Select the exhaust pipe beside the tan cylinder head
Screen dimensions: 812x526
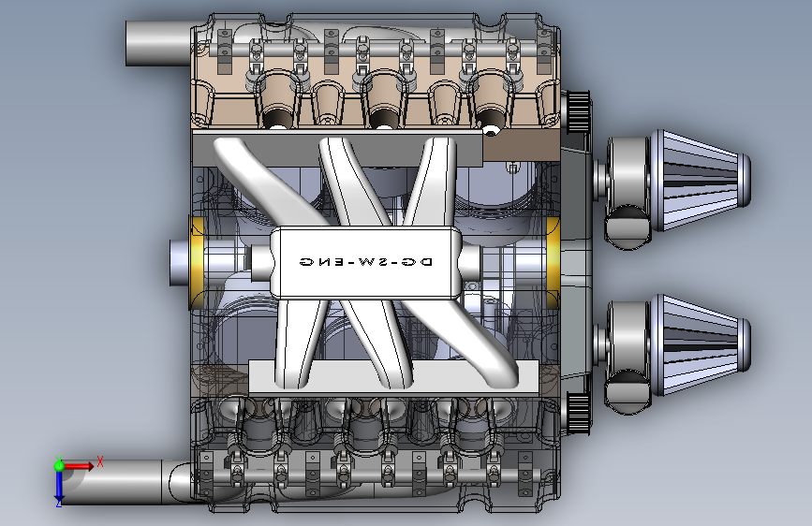coord(158,43)
